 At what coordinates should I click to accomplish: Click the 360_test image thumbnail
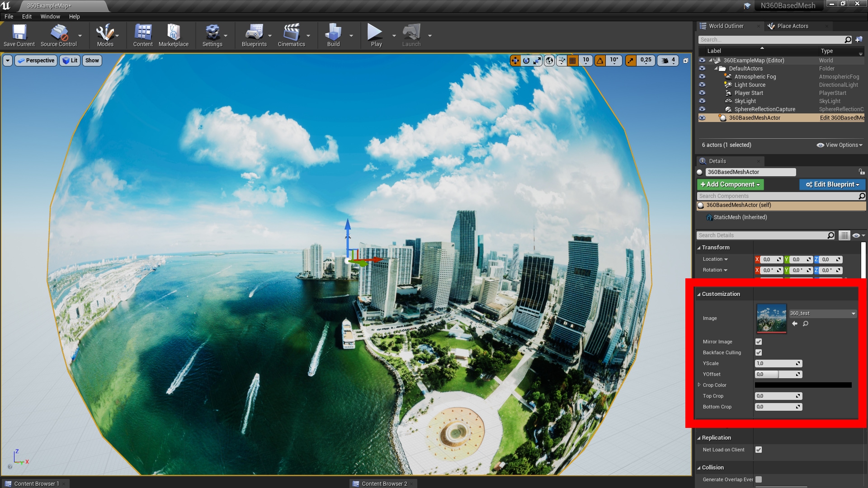[772, 318]
